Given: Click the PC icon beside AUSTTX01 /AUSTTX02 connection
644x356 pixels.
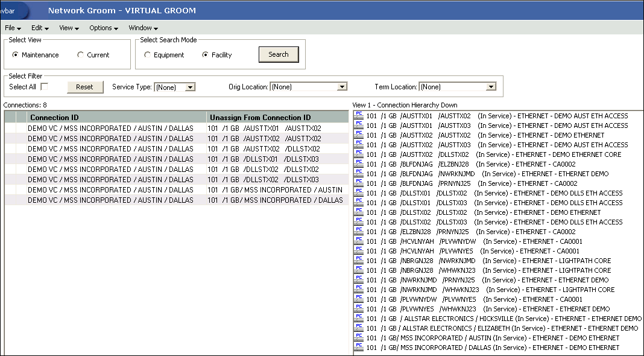Looking at the screenshot, I should point(358,115).
